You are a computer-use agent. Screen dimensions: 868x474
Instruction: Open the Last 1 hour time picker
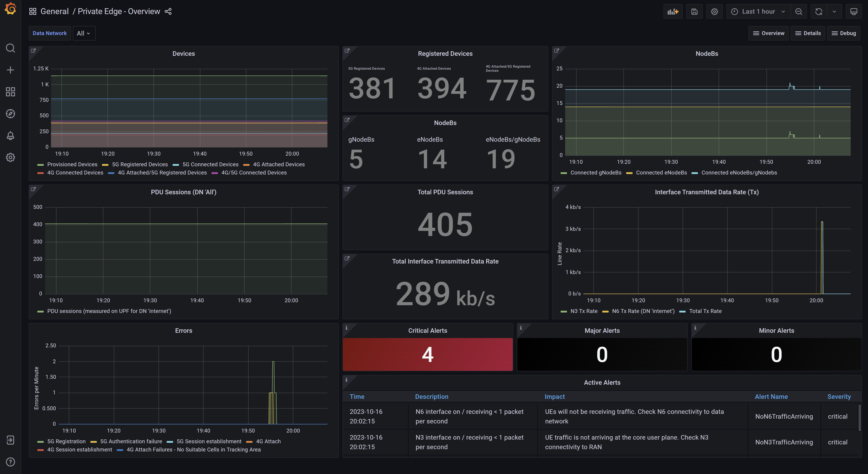pyautogui.click(x=758, y=11)
